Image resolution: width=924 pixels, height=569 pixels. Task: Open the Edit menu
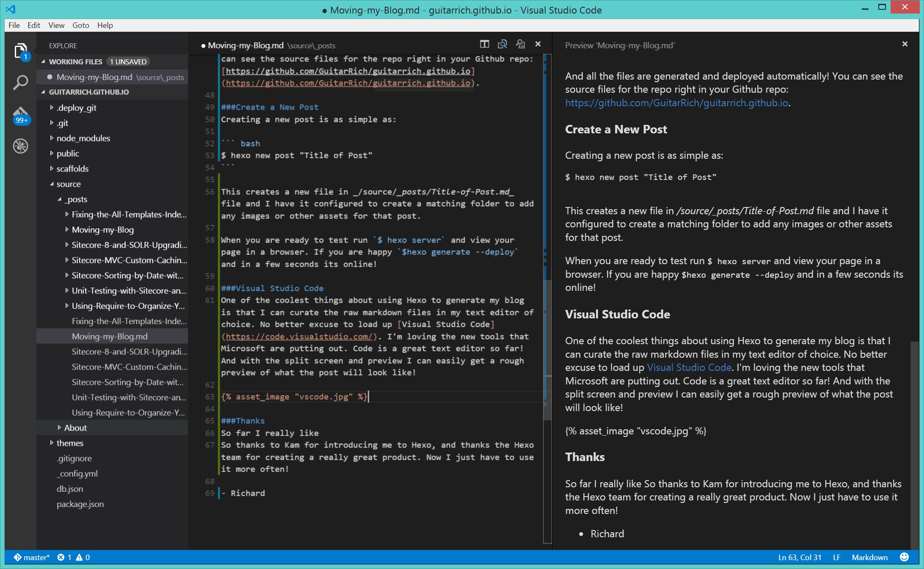point(34,25)
